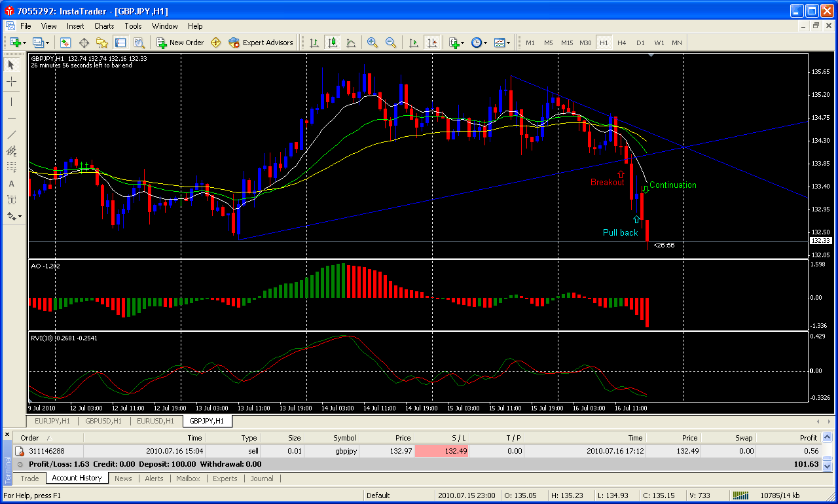Toggle Auto Scroll chart button
Viewport: 838px width, 504px height.
pos(413,43)
